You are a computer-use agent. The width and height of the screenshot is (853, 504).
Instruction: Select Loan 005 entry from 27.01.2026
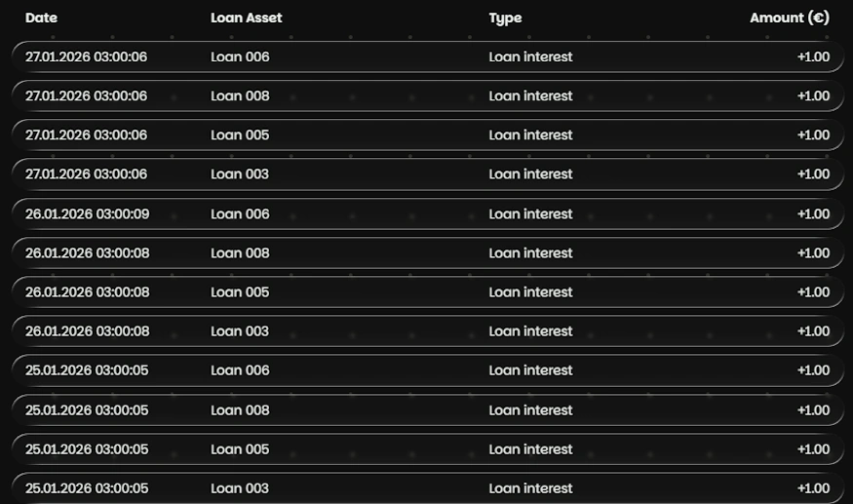tap(427, 135)
